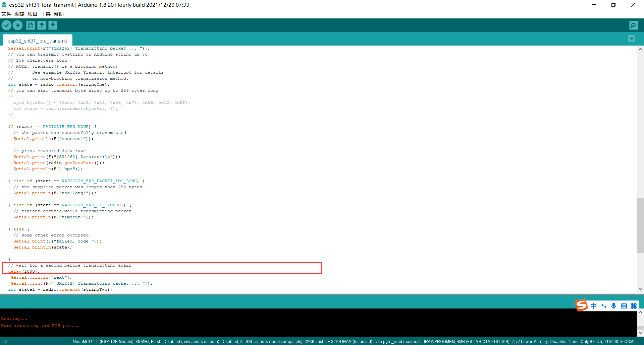644x345 pixels.
Task: Toggle Chinese/English input with the 中 icon
Action: click(x=593, y=305)
